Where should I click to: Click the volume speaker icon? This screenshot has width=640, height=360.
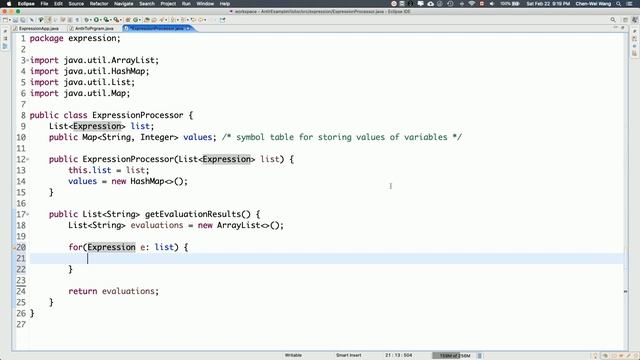tap(492, 4)
